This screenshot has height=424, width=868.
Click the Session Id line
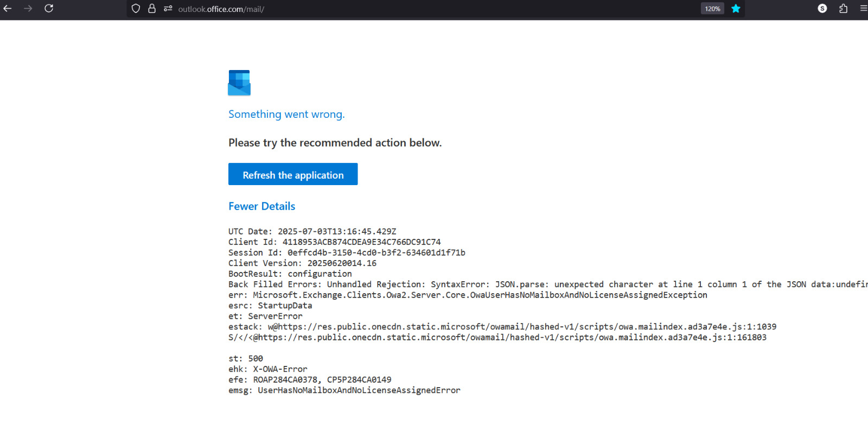coord(346,252)
